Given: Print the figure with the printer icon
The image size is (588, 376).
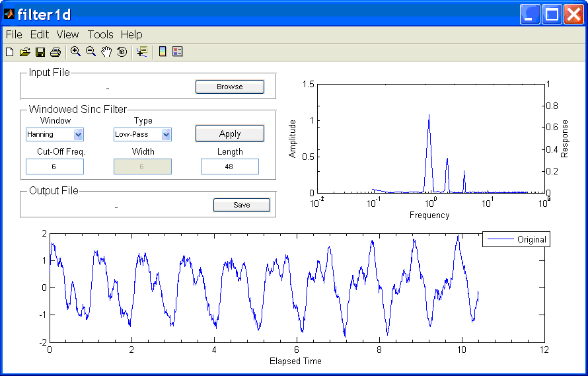Looking at the screenshot, I should [x=55, y=52].
